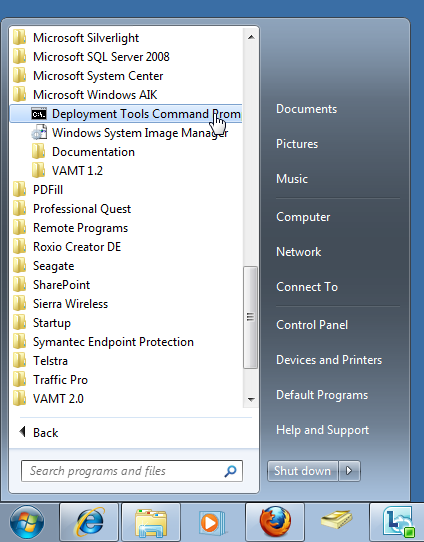This screenshot has height=542, width=424.
Task: Click the Windows Start orb
Action: click(27, 522)
